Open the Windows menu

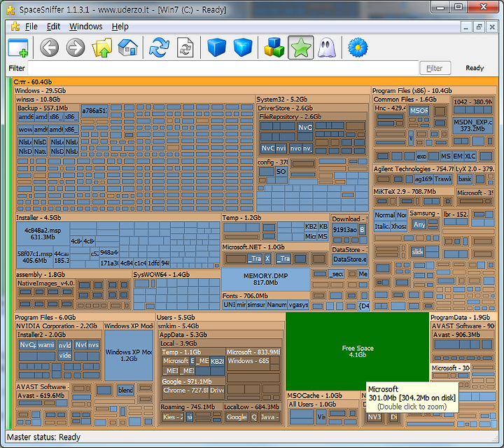click(86, 27)
